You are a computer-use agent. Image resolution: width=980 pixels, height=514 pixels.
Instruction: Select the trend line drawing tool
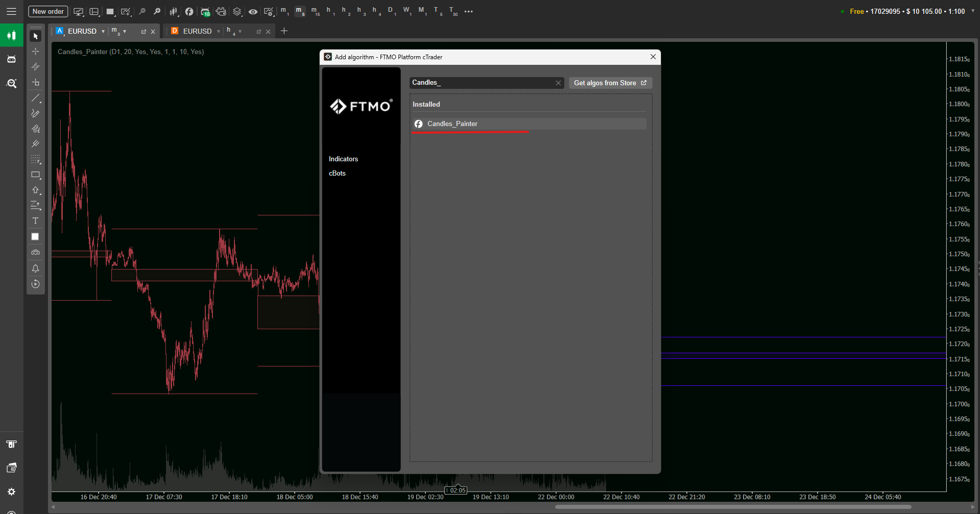[x=35, y=98]
